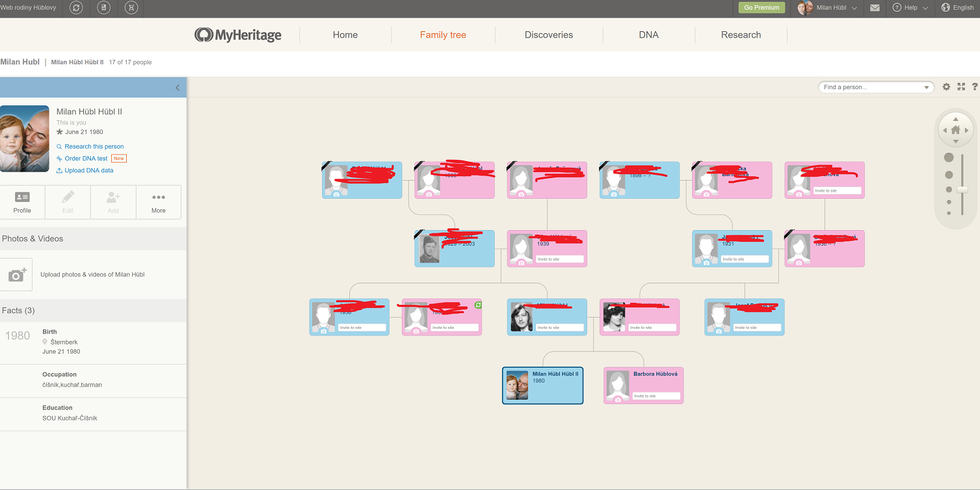Click the zoom slider handle

point(962,190)
